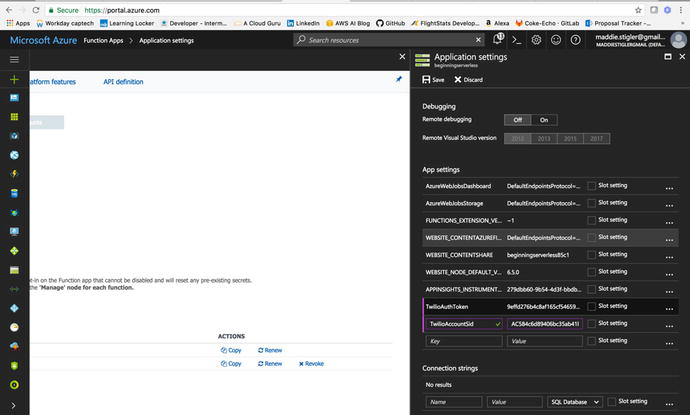The width and height of the screenshot is (690, 415).
Task: Open the Azure notifications bell
Action: [x=497, y=39]
